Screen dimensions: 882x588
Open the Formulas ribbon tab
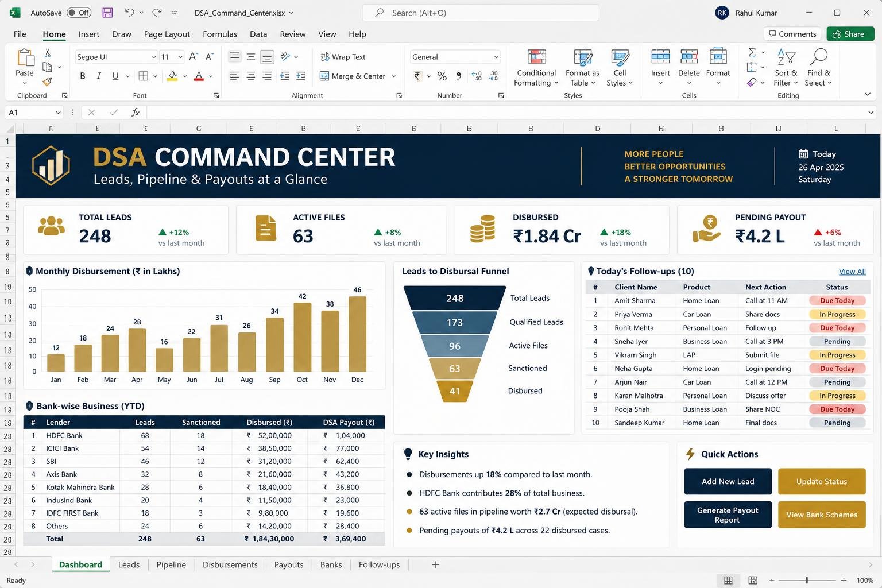pos(220,34)
